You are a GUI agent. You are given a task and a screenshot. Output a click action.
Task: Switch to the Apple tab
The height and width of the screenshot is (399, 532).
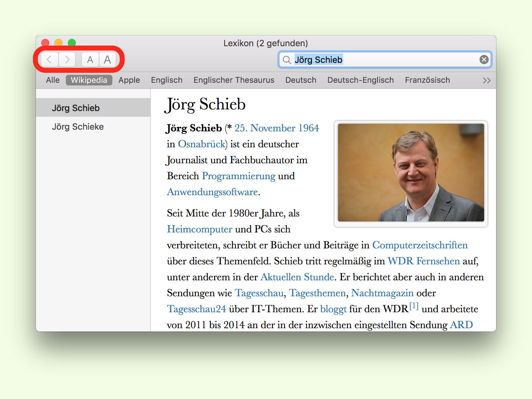point(129,80)
